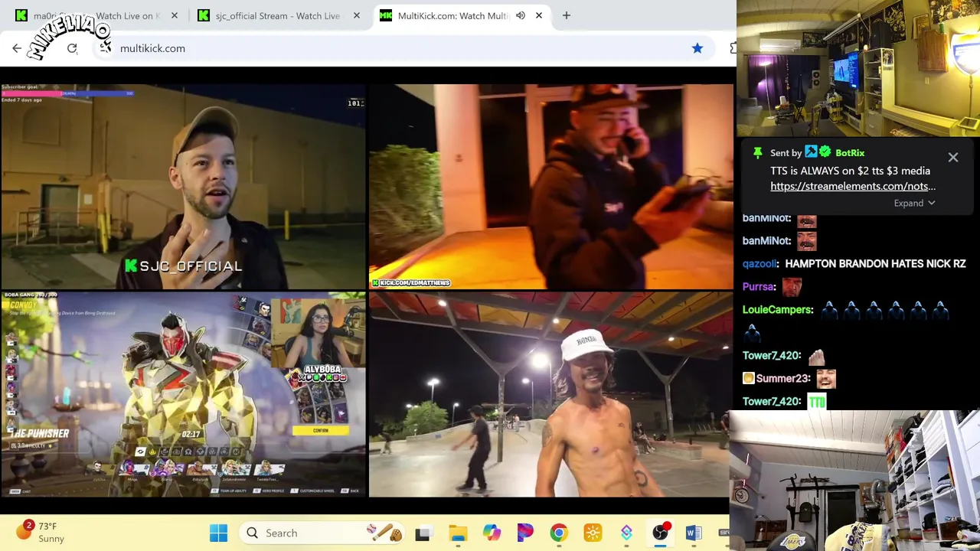Close the ma0ri Stream tab
Viewport: 980px width, 551px height.
175,15
